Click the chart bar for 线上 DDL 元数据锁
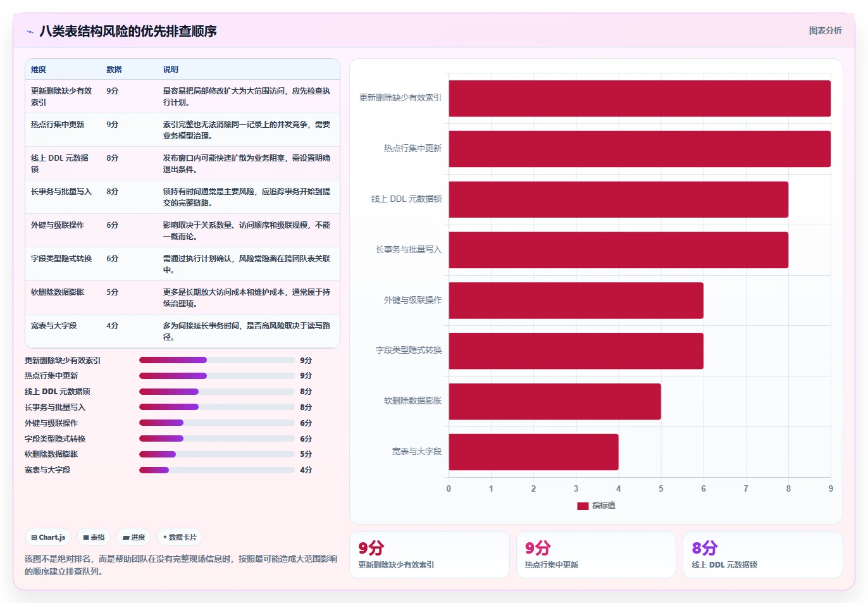 (x=619, y=199)
